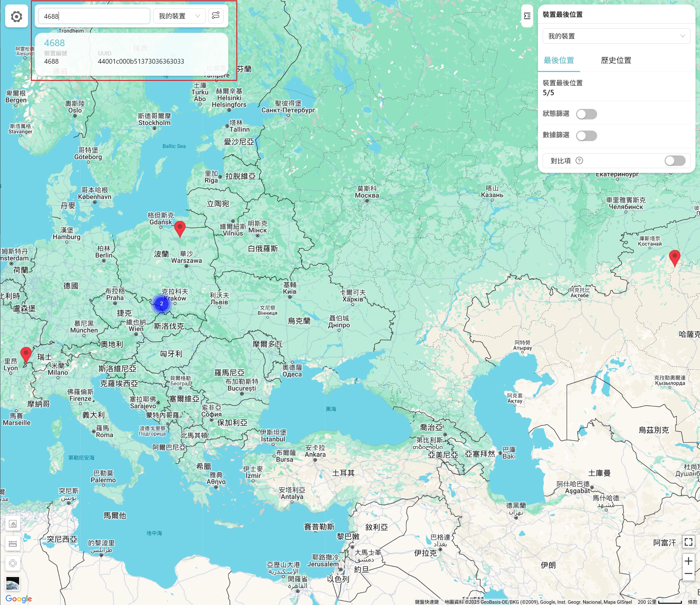
Task: Click the filter options icon beside search
Action: 216,16
